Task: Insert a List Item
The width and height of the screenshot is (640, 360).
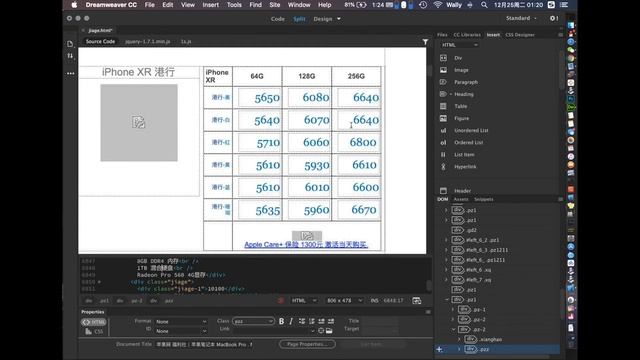Action: [x=464, y=155]
